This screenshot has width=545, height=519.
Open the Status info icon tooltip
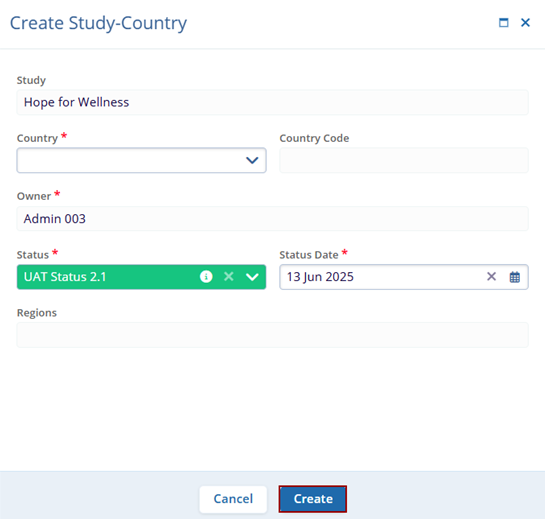[206, 277]
